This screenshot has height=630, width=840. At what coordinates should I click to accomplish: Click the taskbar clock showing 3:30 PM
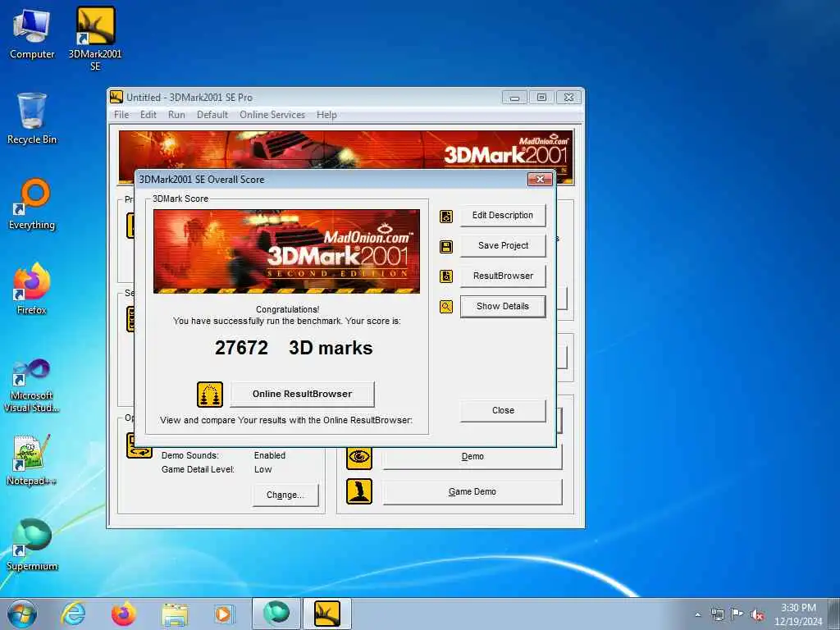(x=798, y=614)
